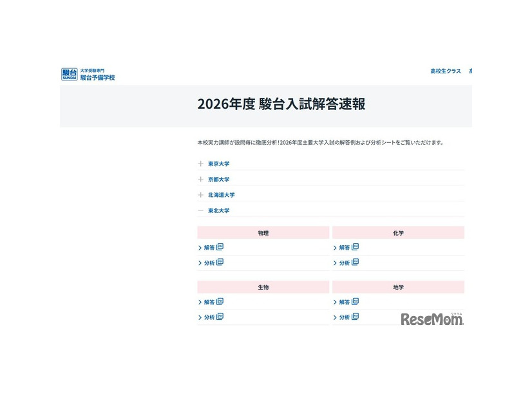532x399 pixels.
Task: Click the ReseMom watermark logo
Action: (x=430, y=318)
